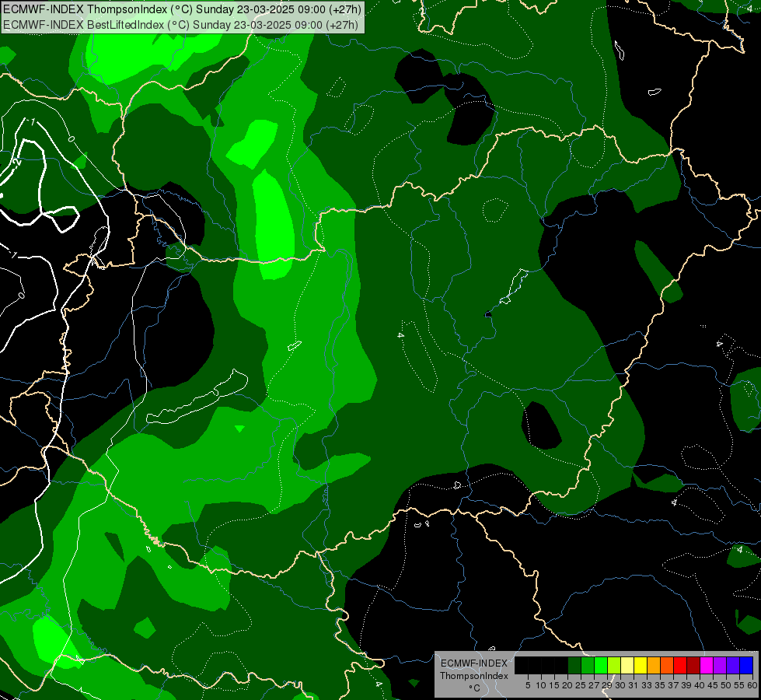Click the '15' tick label on legend
Viewport: 761px width, 700px height.
553,685
